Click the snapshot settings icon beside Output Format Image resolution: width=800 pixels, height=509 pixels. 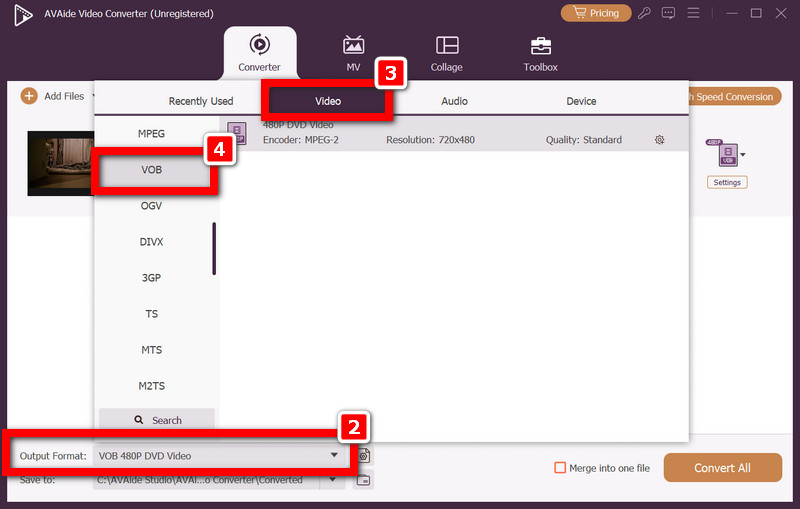[364, 455]
